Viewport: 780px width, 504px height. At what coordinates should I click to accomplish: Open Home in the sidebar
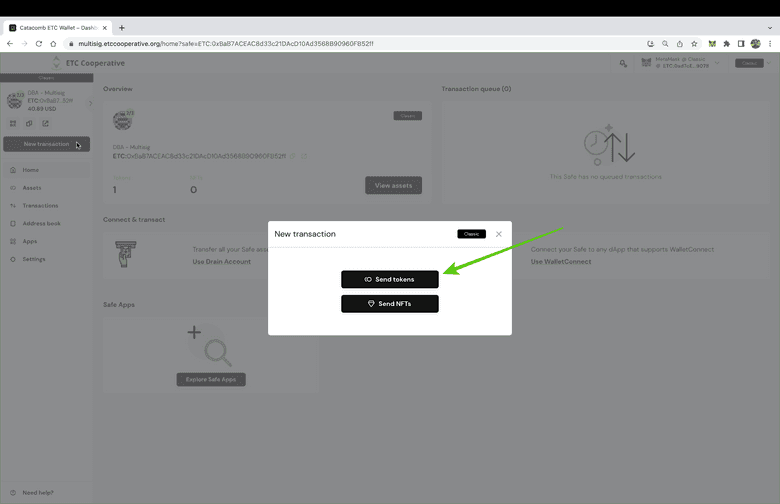[30, 170]
